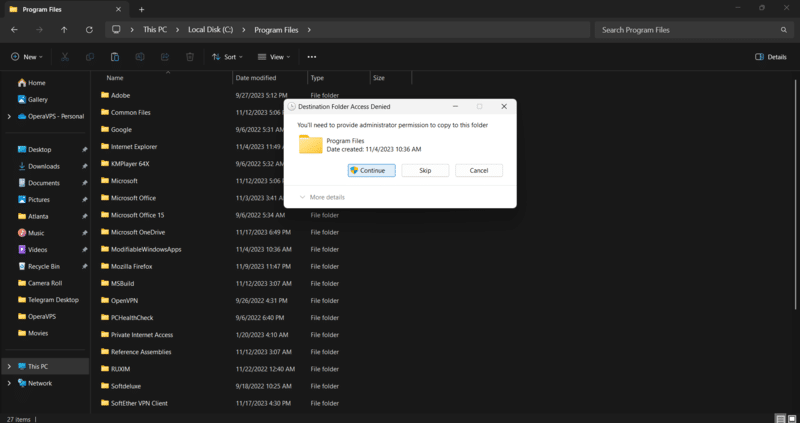The height and width of the screenshot is (423, 800).
Task: Expand More details in the dialog
Action: tap(324, 197)
